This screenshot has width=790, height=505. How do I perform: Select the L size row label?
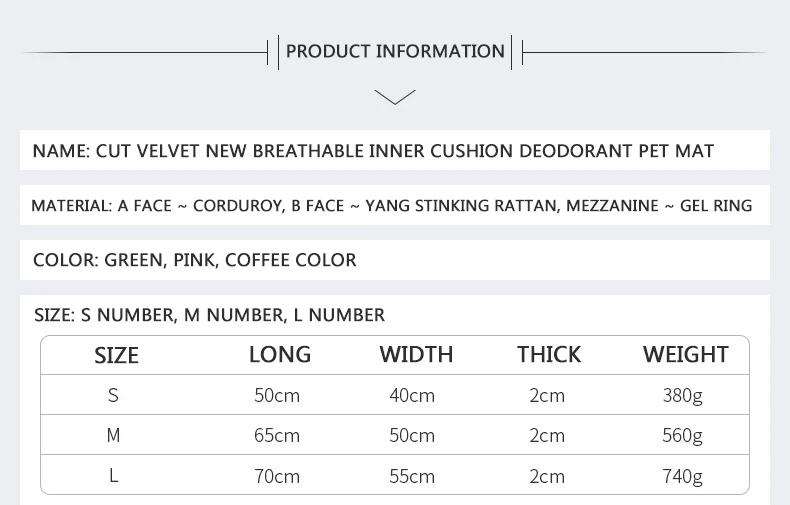[113, 475]
